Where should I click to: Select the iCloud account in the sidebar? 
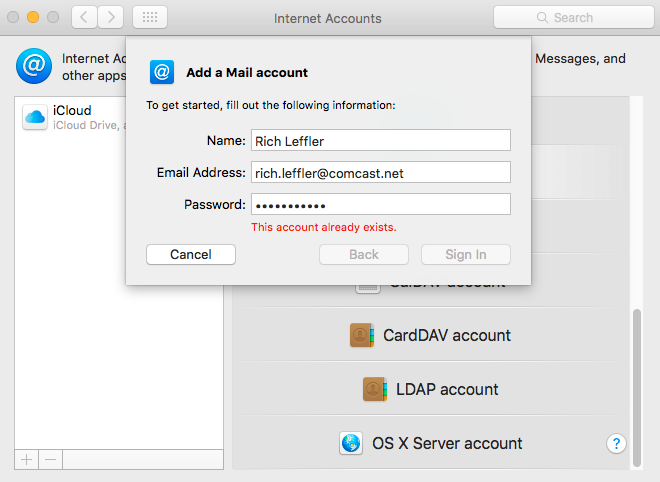coord(71,117)
